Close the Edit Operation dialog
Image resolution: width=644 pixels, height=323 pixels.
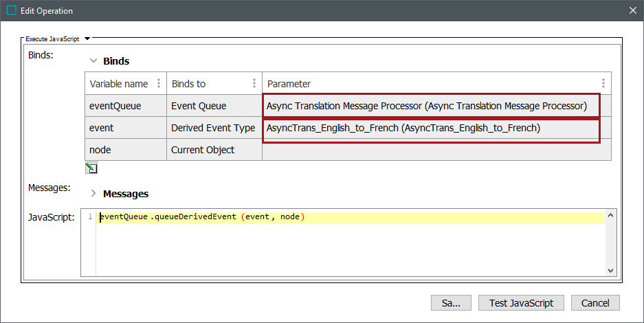point(632,10)
